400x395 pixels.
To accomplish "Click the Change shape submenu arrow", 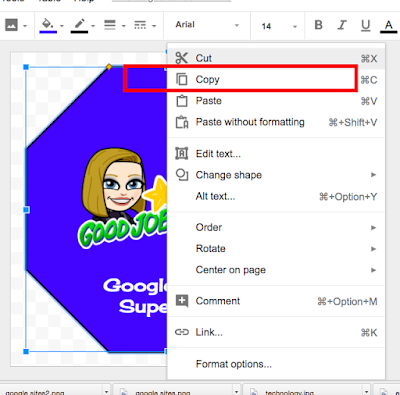I will click(x=373, y=175).
